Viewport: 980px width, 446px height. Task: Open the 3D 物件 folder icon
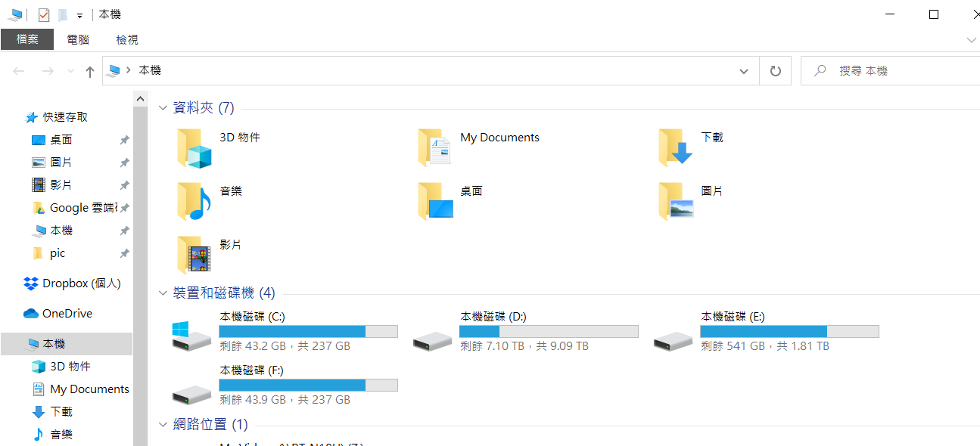click(x=194, y=148)
